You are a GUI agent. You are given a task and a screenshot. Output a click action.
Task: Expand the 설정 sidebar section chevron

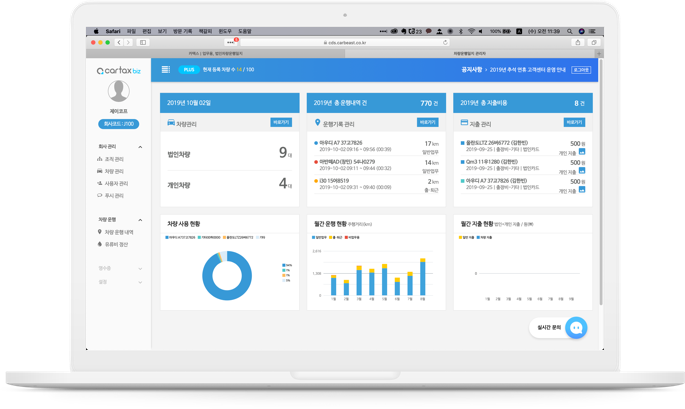tap(140, 282)
